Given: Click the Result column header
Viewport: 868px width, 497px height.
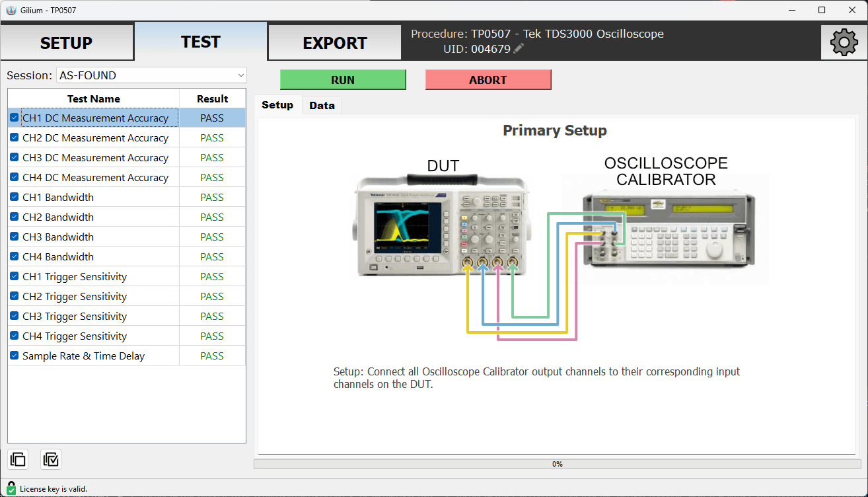Looking at the screenshot, I should tap(213, 98).
